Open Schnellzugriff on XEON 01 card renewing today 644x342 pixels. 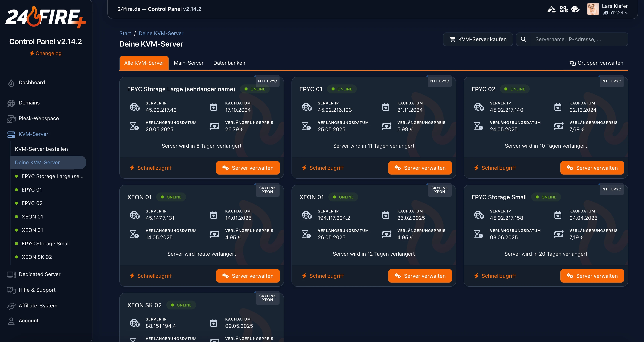pos(151,276)
